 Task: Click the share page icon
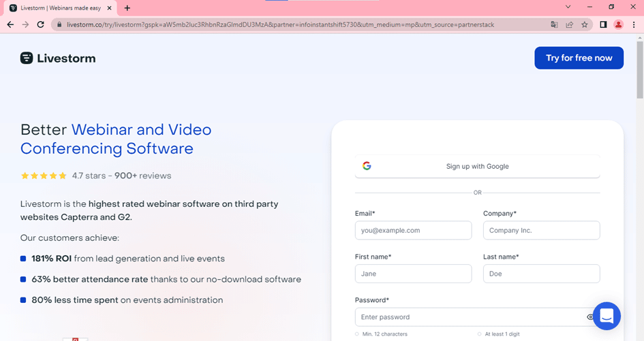click(569, 25)
